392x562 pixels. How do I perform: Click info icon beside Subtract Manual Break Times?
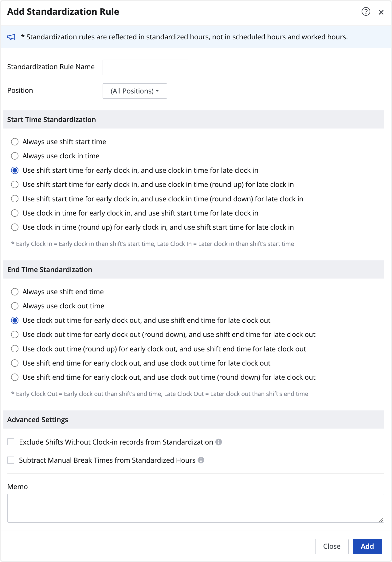201,460
